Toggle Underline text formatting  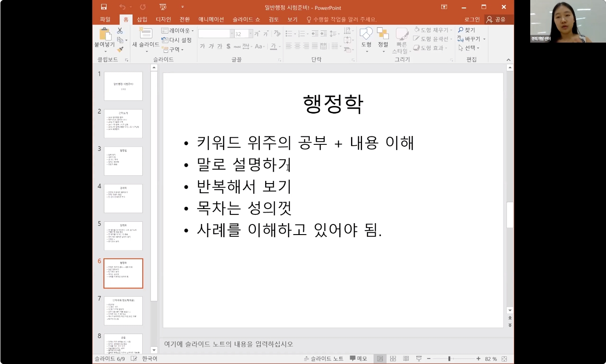pyautogui.click(x=220, y=46)
